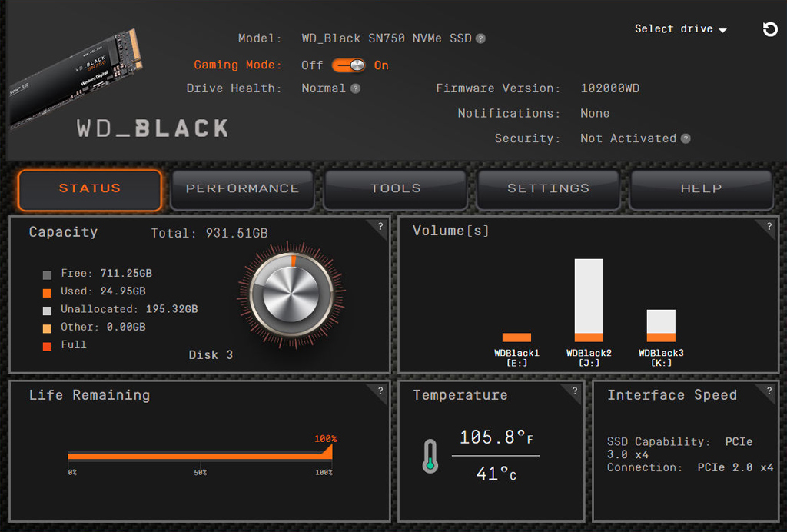Click the Interface Speed panel question mark
This screenshot has height=532, width=787.
pyautogui.click(x=770, y=391)
